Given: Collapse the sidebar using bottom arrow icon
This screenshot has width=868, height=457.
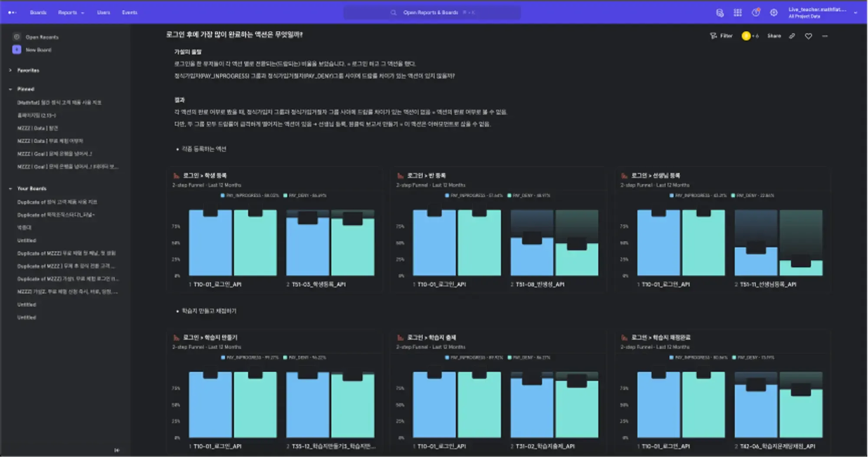Looking at the screenshot, I should tap(117, 450).
